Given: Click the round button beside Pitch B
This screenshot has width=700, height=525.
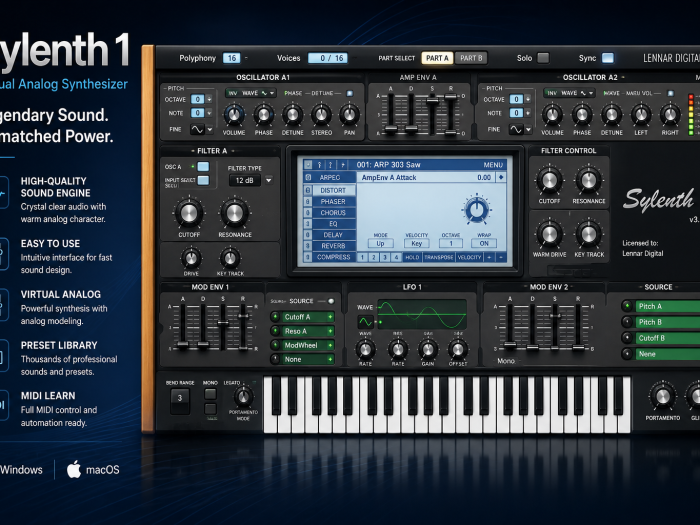Looking at the screenshot, I should coord(627,322).
